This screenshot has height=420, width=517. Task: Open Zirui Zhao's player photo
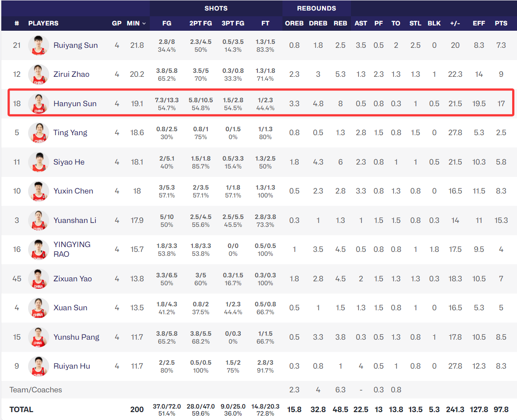(x=39, y=74)
